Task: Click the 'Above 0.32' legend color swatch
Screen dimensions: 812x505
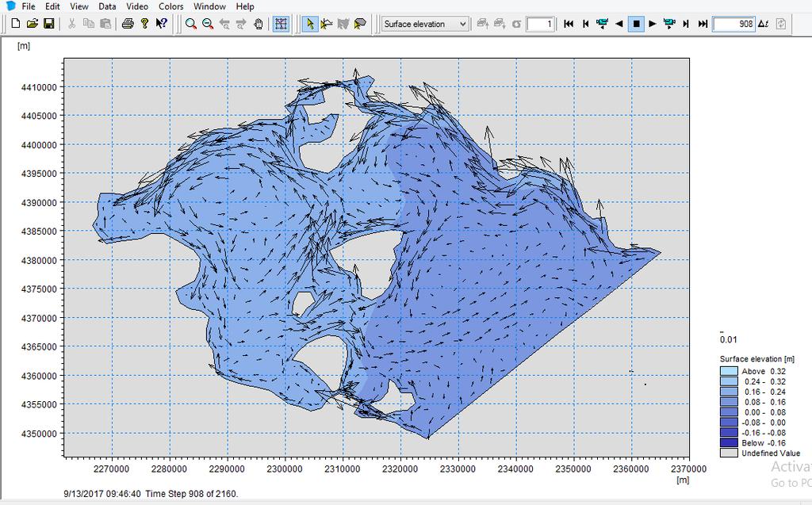Action: [729, 371]
